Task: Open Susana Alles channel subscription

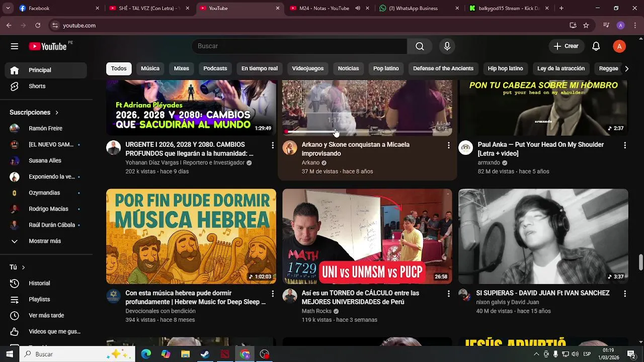Action: [46, 160]
